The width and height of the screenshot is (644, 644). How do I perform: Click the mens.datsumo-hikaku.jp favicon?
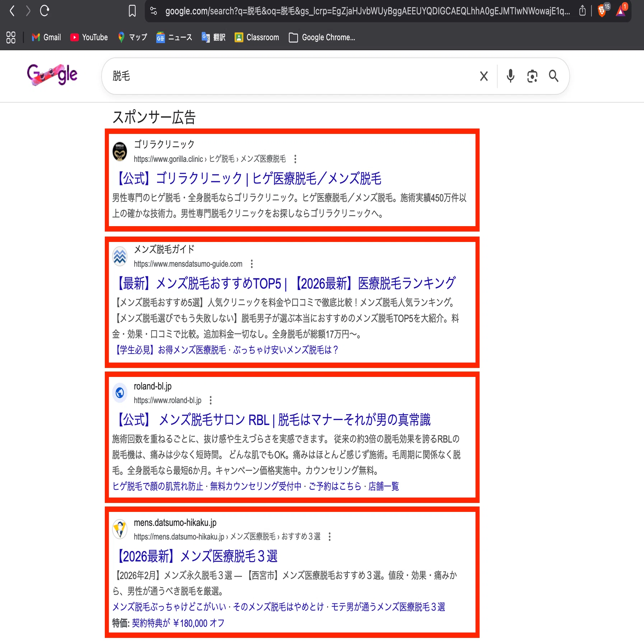120,529
